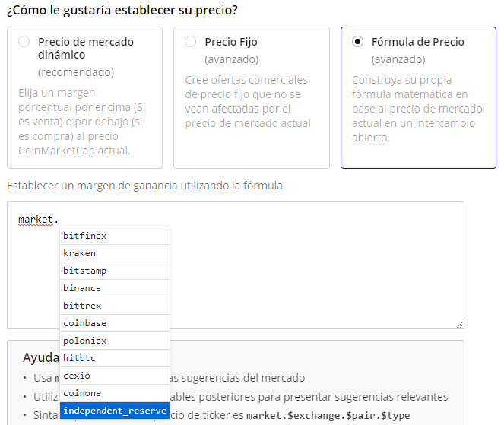Choose bitfinex from the autocomplete list
This screenshot has width=504, height=425.
[x=115, y=236]
